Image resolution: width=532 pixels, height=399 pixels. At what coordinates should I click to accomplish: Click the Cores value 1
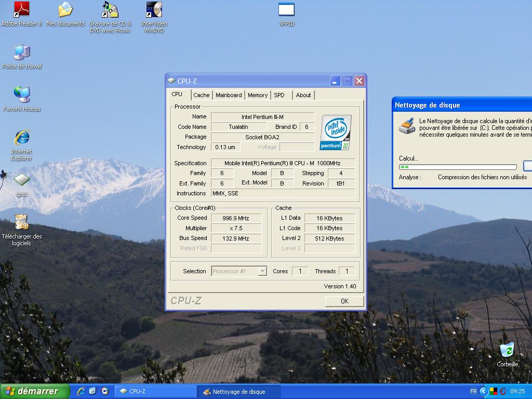click(x=300, y=271)
